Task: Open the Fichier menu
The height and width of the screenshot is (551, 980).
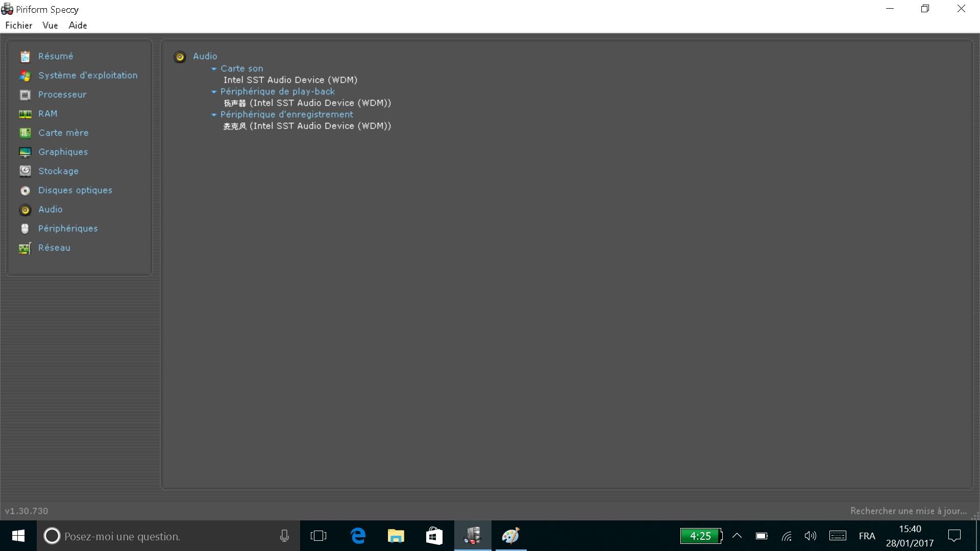Action: pos(19,26)
